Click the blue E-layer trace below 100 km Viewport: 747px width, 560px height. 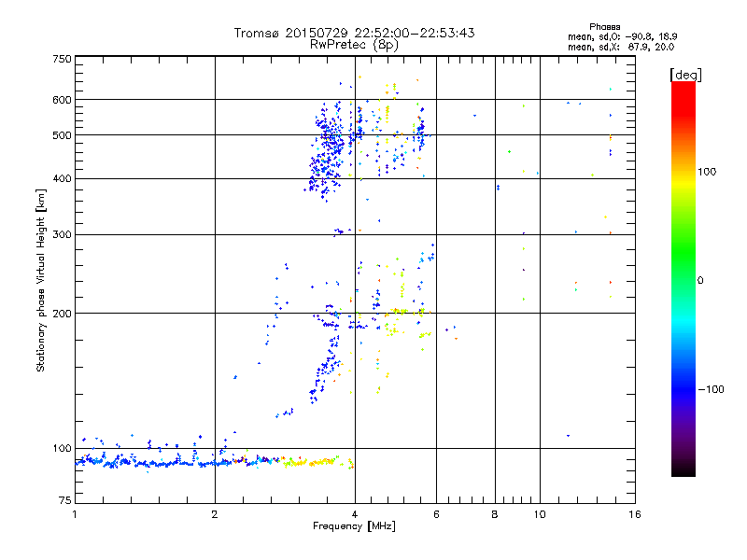pos(152,463)
